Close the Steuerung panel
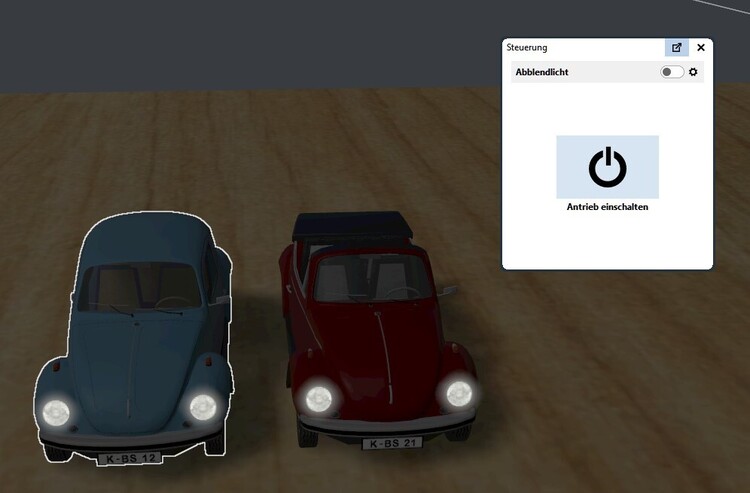This screenshot has width=750, height=493. tap(701, 47)
